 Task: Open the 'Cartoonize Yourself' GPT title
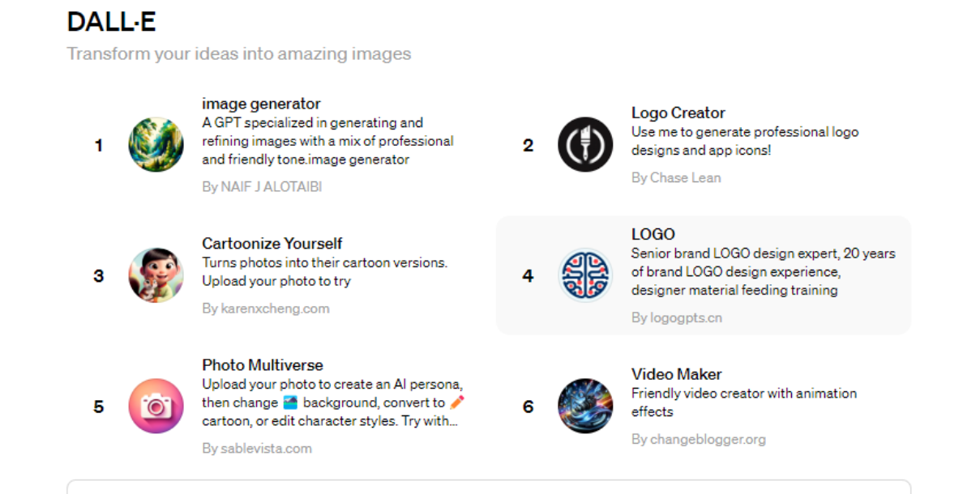(272, 243)
